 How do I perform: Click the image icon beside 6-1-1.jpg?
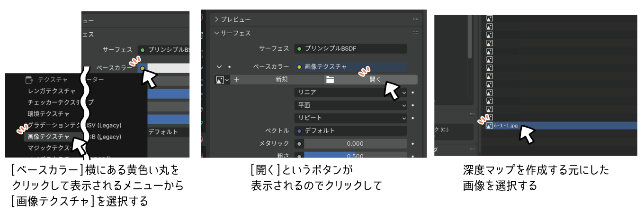point(490,126)
